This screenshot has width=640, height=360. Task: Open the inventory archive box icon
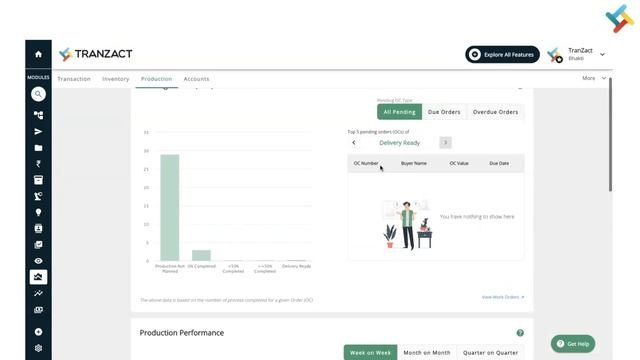click(x=38, y=180)
